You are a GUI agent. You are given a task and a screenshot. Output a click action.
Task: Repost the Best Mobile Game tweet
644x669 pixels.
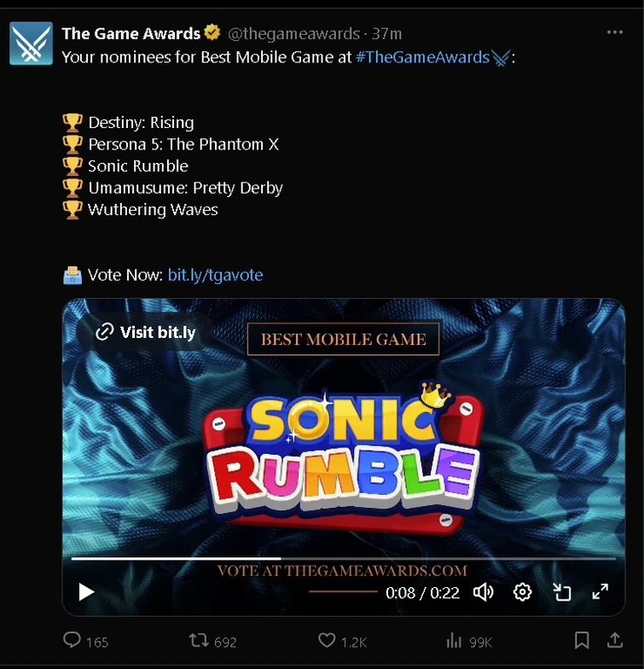[x=199, y=641]
